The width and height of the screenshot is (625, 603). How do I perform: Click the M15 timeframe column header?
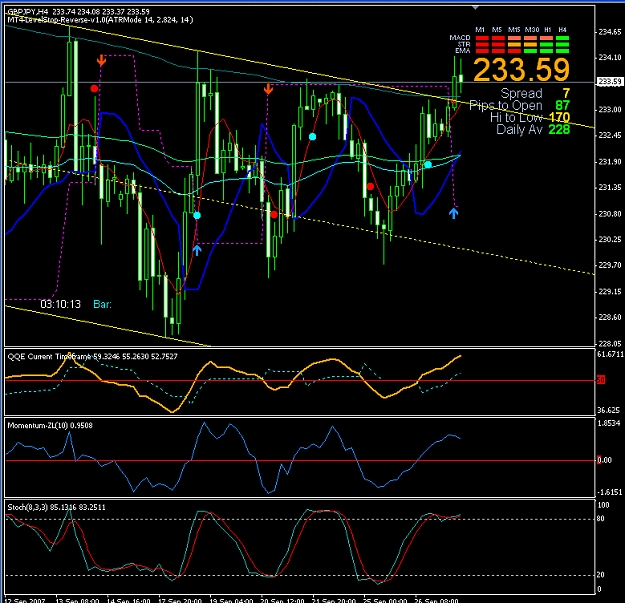pyautogui.click(x=514, y=30)
